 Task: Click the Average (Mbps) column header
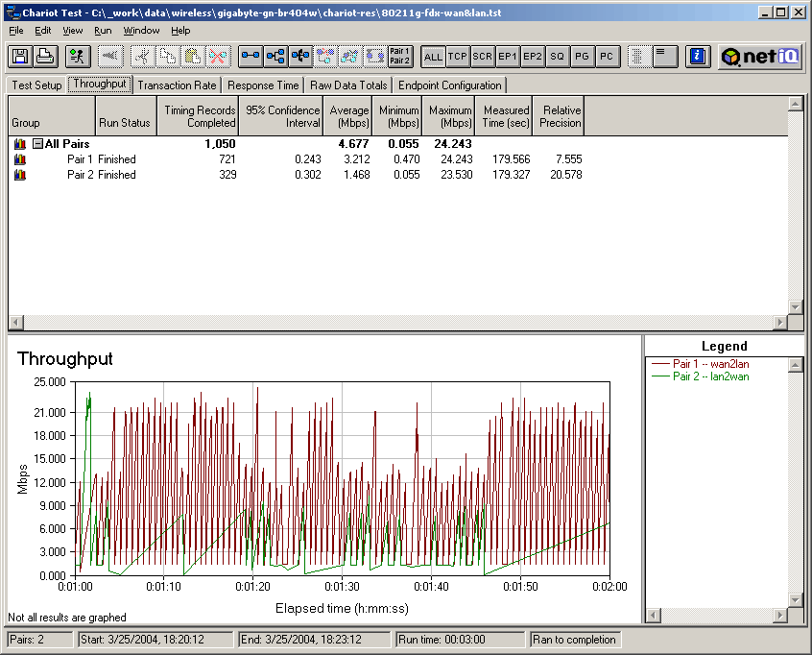348,117
